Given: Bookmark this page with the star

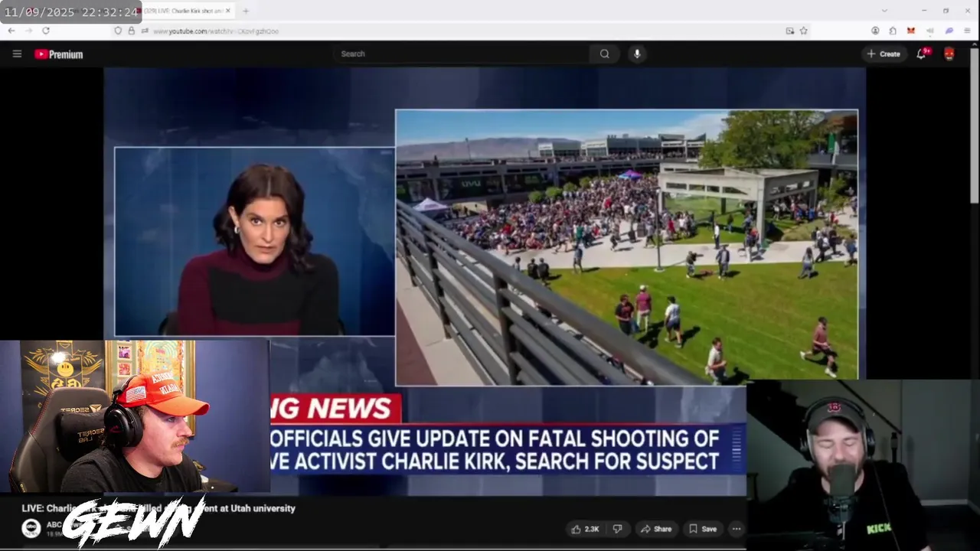Looking at the screenshot, I should 804,31.
